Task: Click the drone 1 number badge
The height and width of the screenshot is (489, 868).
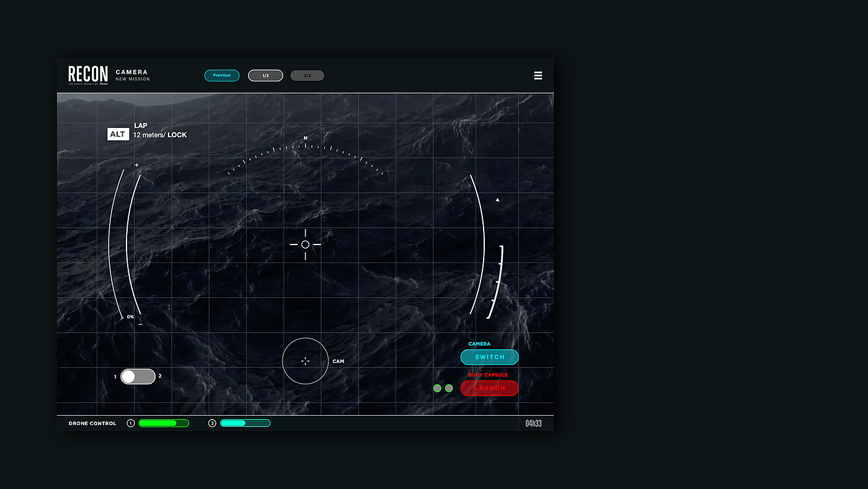Action: 131,423
